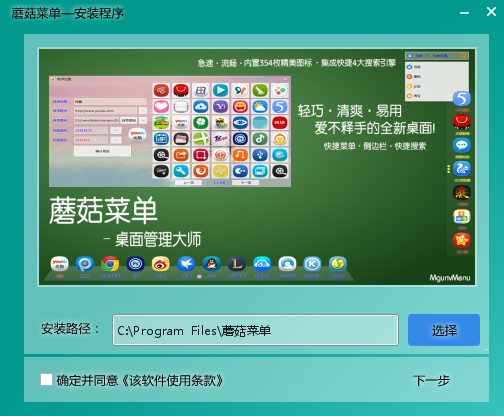
Task: Click the 选择 browse button
Action: click(x=444, y=330)
